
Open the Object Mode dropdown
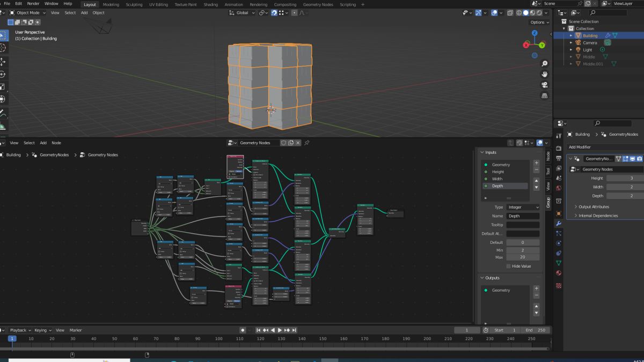pyautogui.click(x=28, y=12)
